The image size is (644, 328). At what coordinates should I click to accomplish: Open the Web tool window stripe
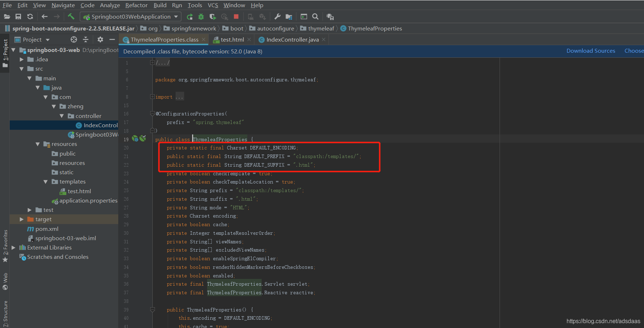coord(5,282)
